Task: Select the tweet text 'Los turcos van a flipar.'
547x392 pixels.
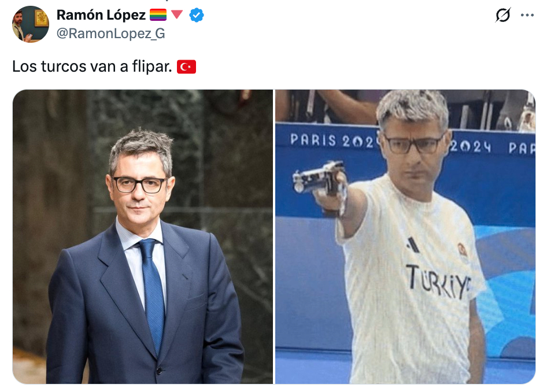Action: 92,66
